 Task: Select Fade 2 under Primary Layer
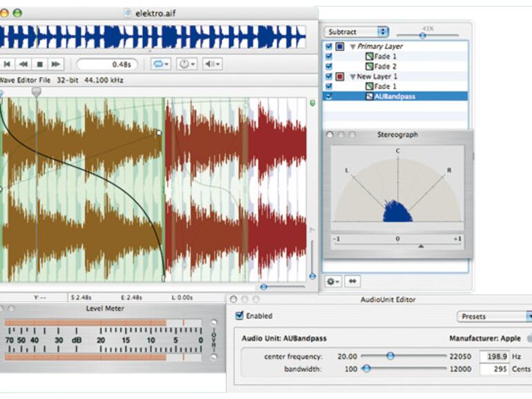386,66
